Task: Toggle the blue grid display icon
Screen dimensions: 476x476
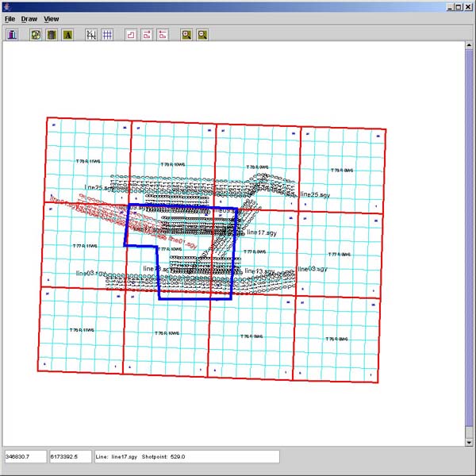Action: (x=106, y=34)
